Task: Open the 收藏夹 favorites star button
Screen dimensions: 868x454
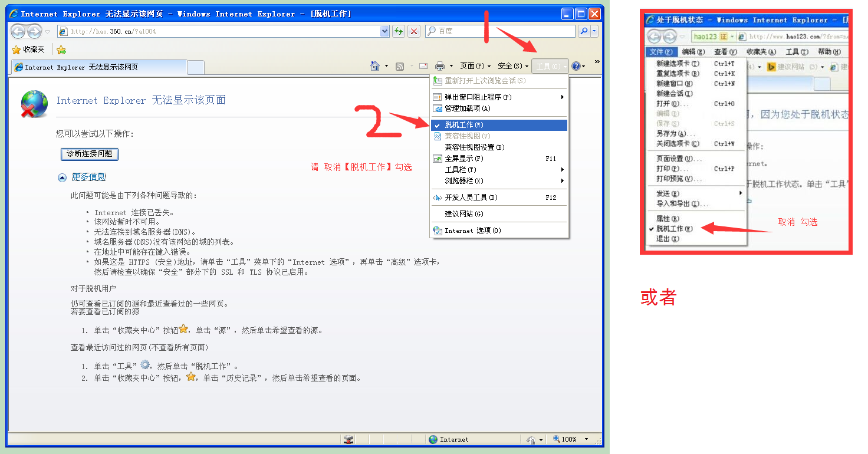Action: point(29,50)
